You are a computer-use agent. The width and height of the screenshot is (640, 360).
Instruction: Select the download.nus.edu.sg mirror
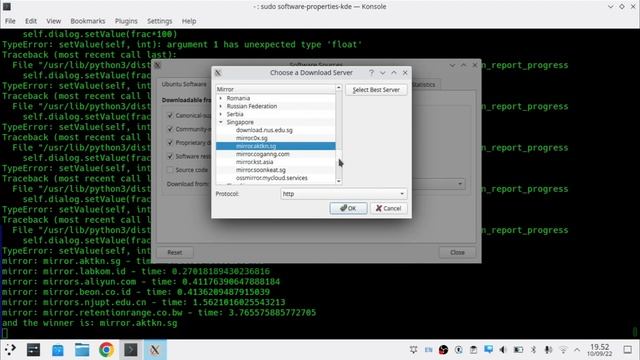click(264, 130)
